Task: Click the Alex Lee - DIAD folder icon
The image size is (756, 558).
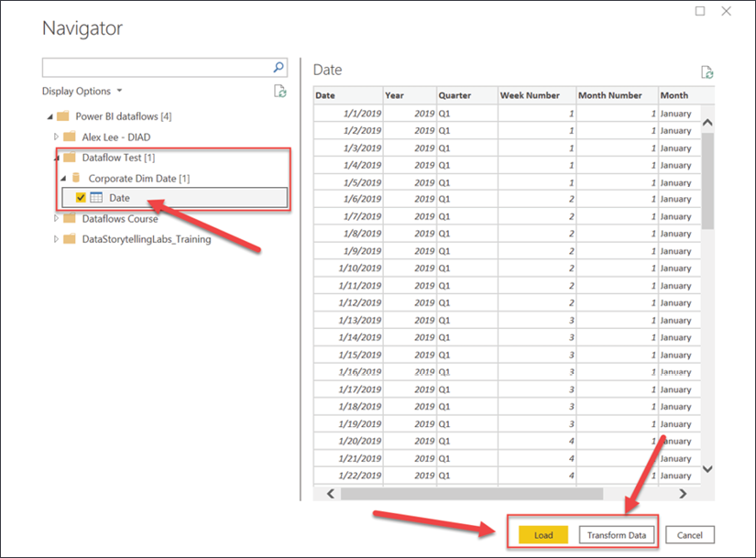Action: [70, 137]
